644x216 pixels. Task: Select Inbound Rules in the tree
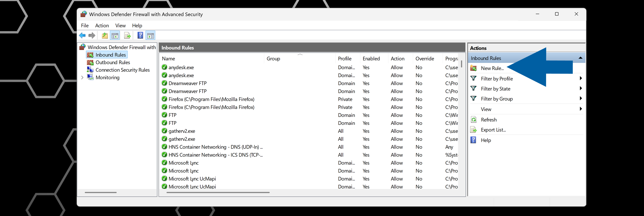click(x=111, y=55)
